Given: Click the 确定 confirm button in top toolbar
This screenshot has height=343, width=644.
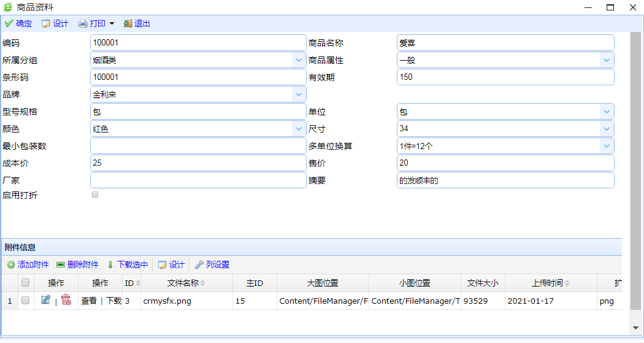Looking at the screenshot, I should click(x=18, y=23).
